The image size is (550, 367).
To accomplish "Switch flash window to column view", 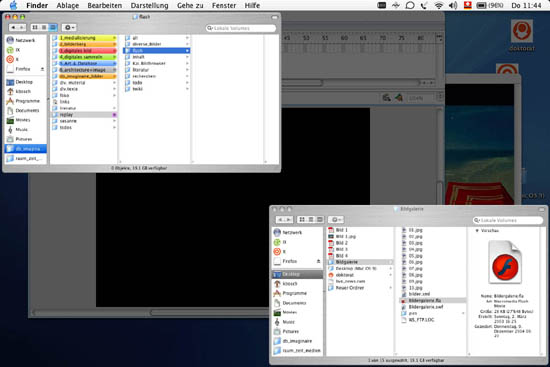I will click(53, 27).
